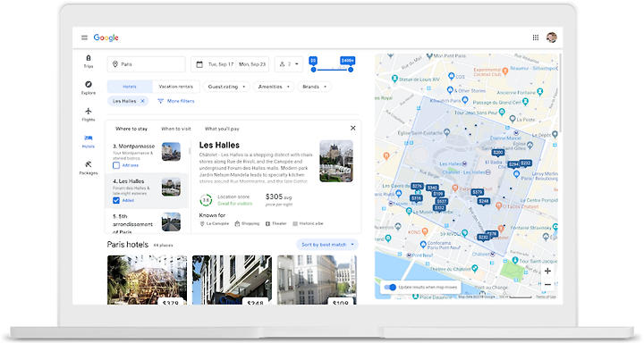Viewport: 644px width, 343px height.
Task: Open the Sort by best match dropdown
Action: coord(327,245)
